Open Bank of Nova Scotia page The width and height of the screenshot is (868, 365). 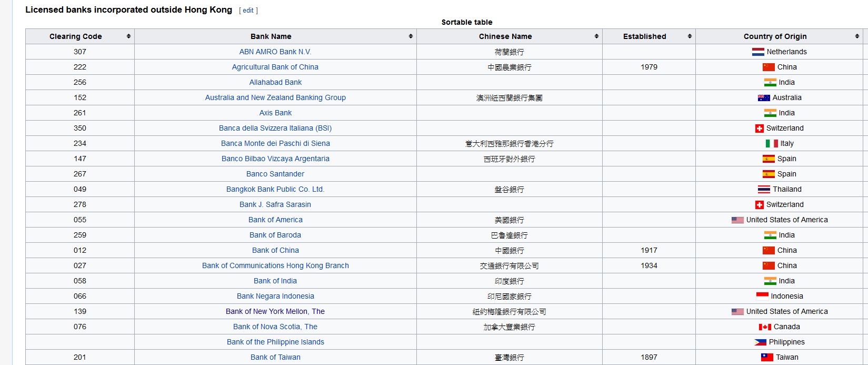(275, 327)
